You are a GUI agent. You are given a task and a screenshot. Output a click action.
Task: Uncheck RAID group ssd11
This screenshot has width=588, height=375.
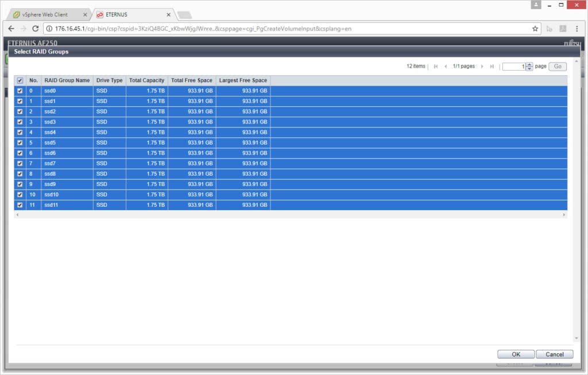pyautogui.click(x=20, y=205)
